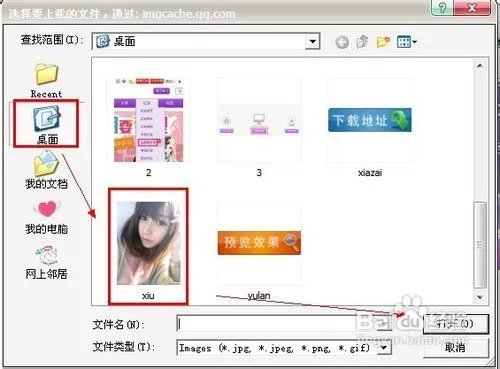Click the scrollbar up arrow

[480, 66]
